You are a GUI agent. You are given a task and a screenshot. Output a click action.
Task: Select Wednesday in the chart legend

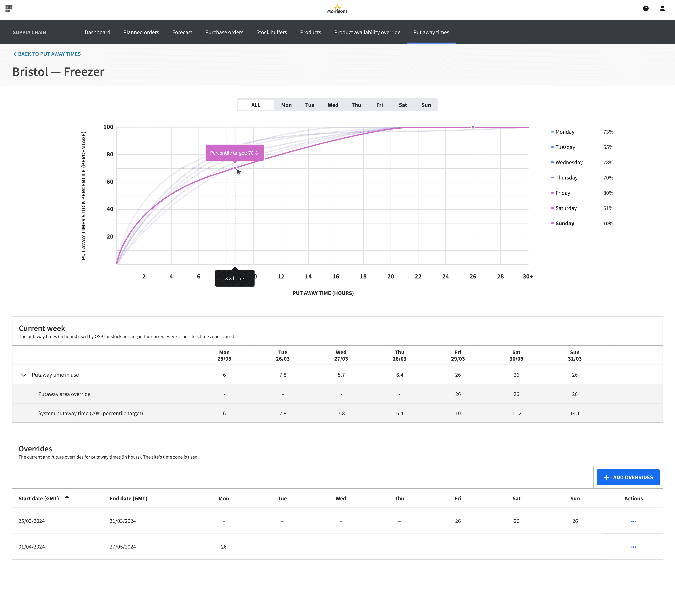click(x=569, y=163)
